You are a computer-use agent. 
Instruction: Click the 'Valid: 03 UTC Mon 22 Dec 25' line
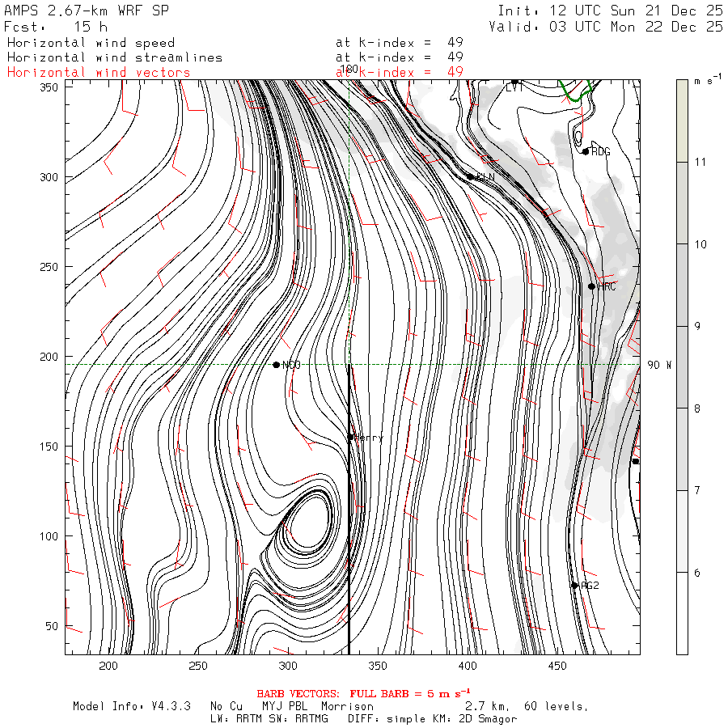[605, 27]
